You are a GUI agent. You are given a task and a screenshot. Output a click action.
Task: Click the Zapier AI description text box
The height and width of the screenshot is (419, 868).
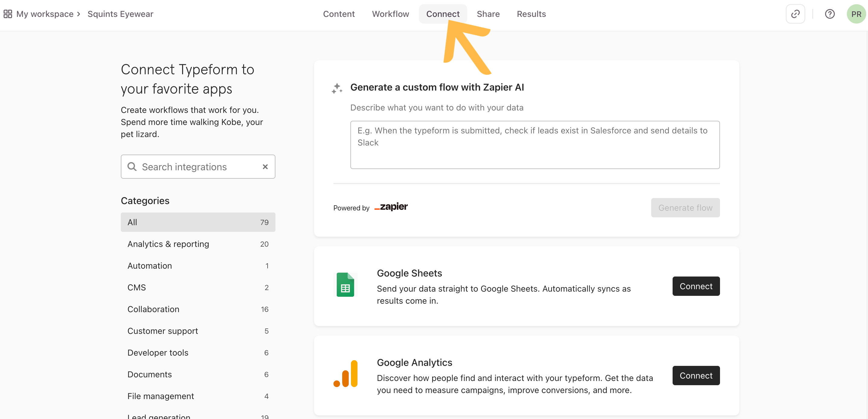click(535, 145)
